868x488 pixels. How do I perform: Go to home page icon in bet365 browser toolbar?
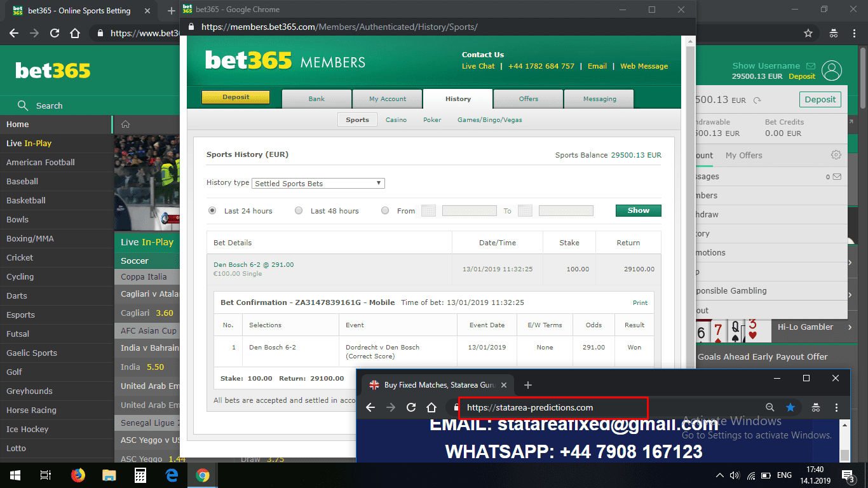click(x=75, y=33)
